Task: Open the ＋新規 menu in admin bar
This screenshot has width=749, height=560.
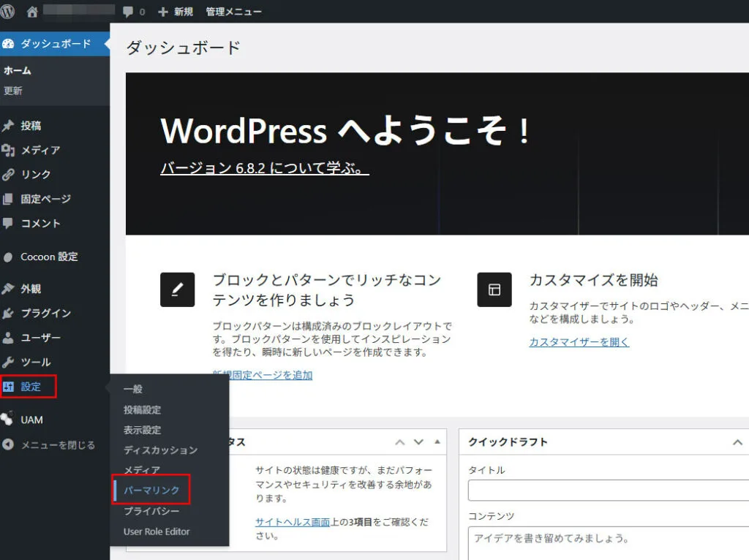Action: pyautogui.click(x=176, y=12)
